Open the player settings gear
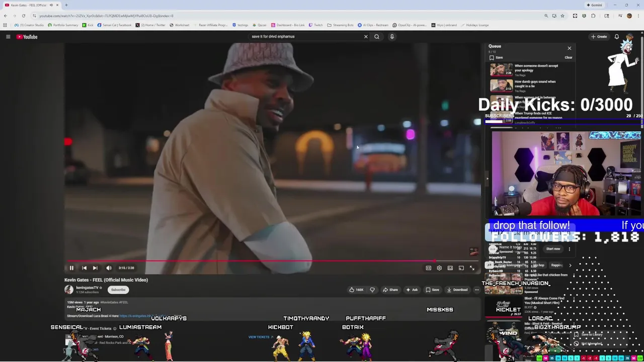This screenshot has width=644, height=362. coord(439,268)
